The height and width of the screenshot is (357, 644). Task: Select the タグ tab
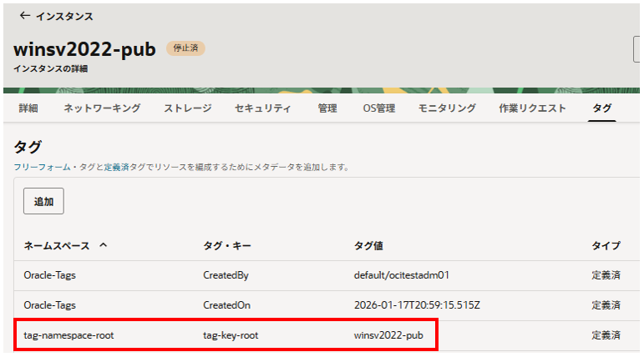(601, 108)
